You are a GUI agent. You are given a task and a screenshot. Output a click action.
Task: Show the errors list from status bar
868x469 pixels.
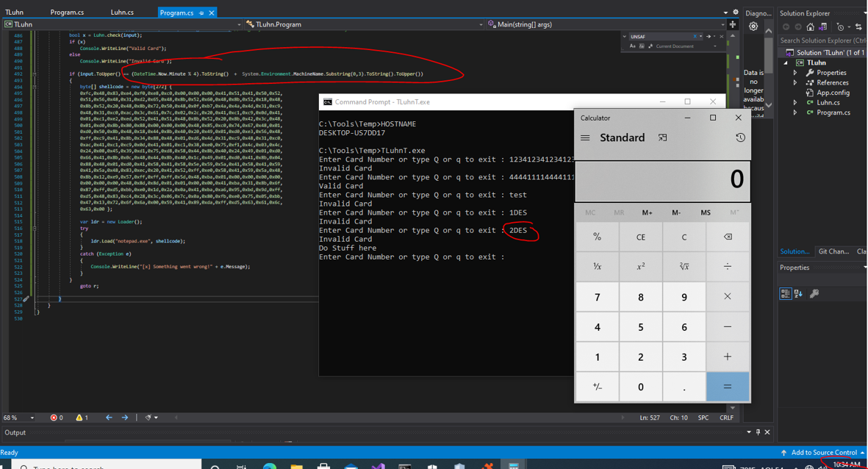tap(57, 417)
